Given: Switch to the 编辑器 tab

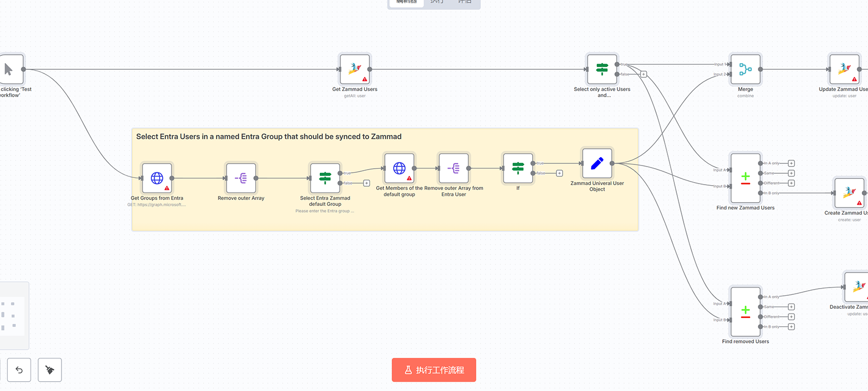Looking at the screenshot, I should click(x=407, y=2).
